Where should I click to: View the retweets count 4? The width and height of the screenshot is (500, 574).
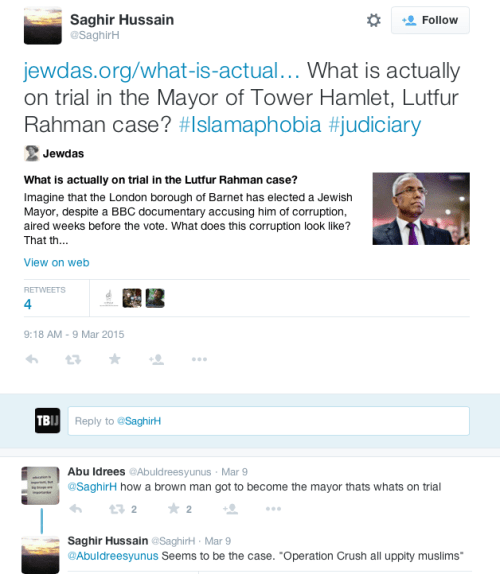click(28, 304)
